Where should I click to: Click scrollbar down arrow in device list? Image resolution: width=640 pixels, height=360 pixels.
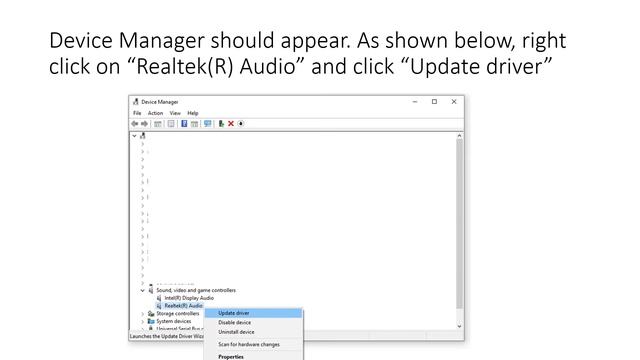[459, 326]
